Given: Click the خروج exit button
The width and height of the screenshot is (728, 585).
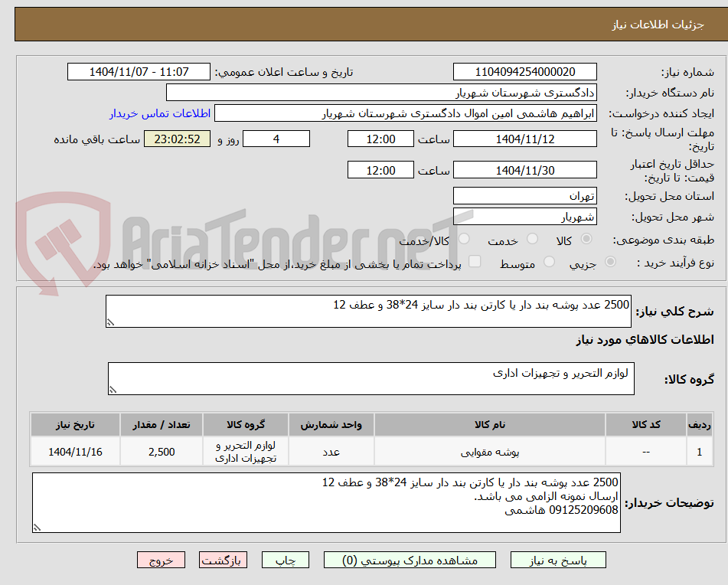Looking at the screenshot, I should click(x=161, y=560).
